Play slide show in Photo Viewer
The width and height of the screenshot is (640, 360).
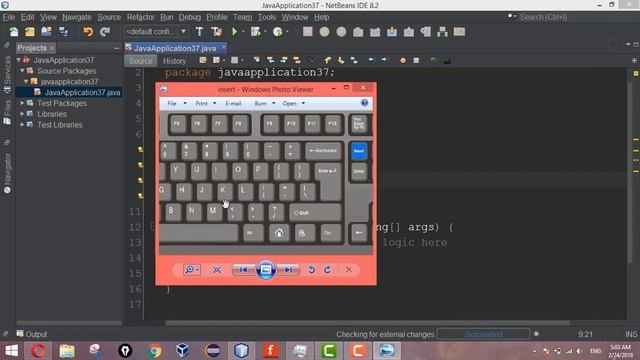(266, 270)
